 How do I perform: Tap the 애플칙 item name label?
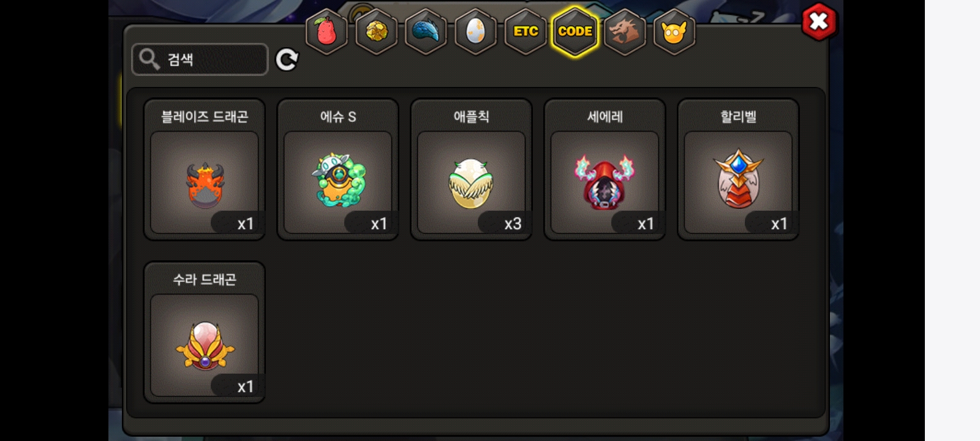coord(472,116)
